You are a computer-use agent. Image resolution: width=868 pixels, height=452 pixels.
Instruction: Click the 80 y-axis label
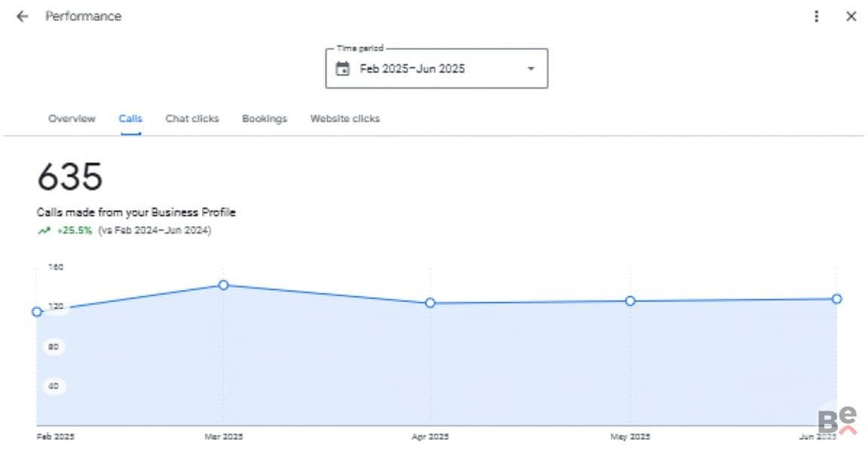click(x=53, y=347)
